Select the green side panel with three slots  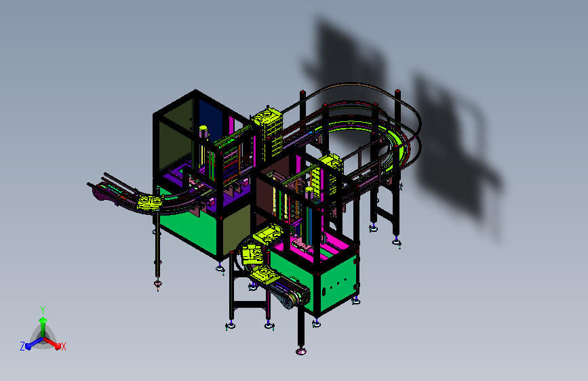click(x=338, y=283)
